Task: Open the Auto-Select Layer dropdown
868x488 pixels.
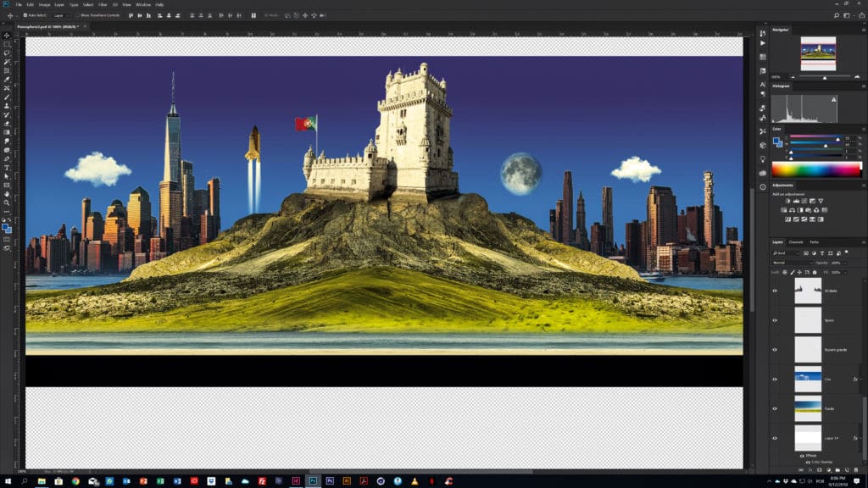Action: coord(60,15)
